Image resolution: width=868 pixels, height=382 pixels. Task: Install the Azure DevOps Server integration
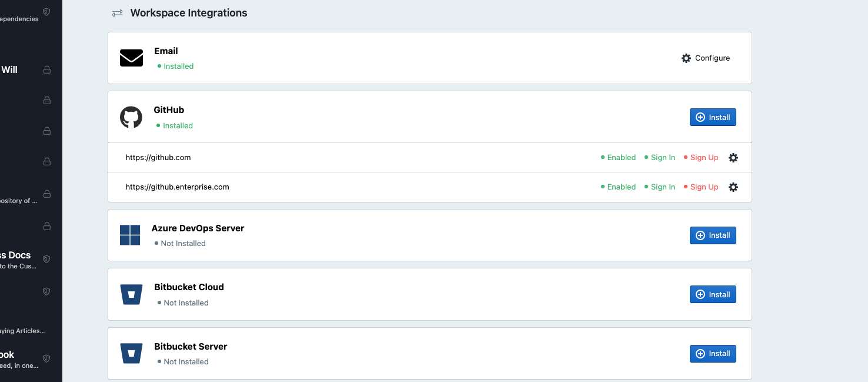pos(713,235)
